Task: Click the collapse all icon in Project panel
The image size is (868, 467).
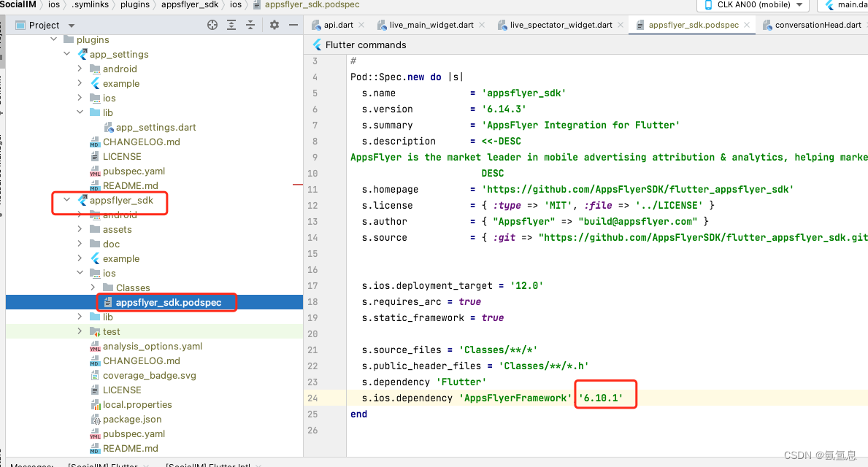Action: tap(250, 25)
